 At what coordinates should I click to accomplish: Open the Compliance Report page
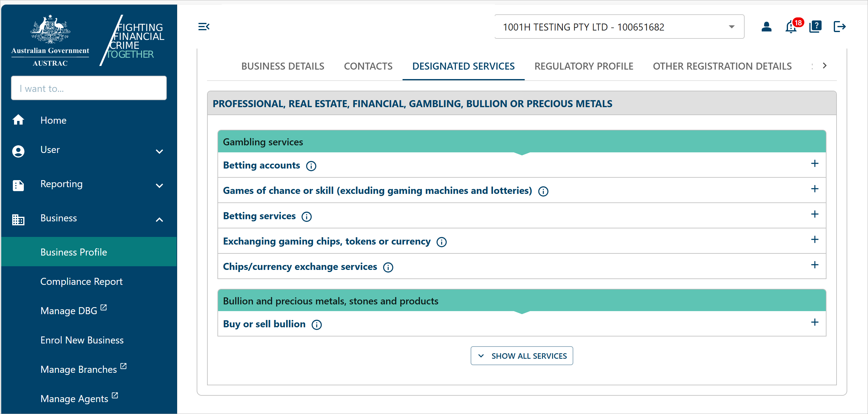click(x=81, y=281)
